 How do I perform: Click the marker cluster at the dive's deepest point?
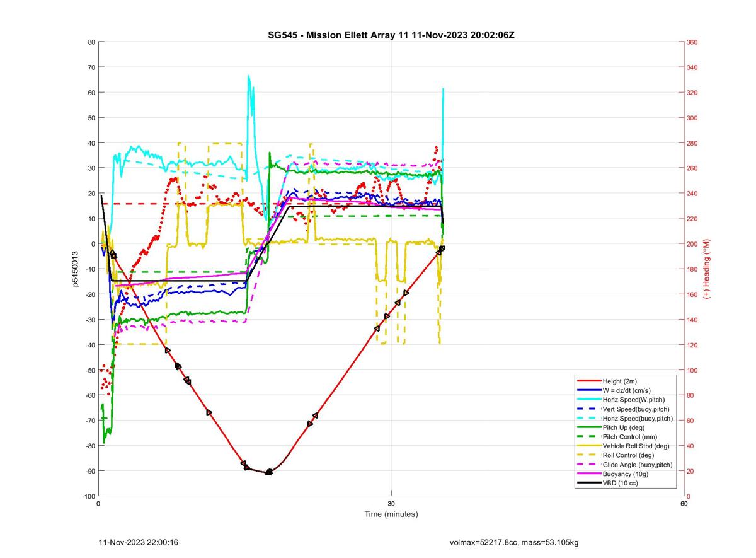269,472
